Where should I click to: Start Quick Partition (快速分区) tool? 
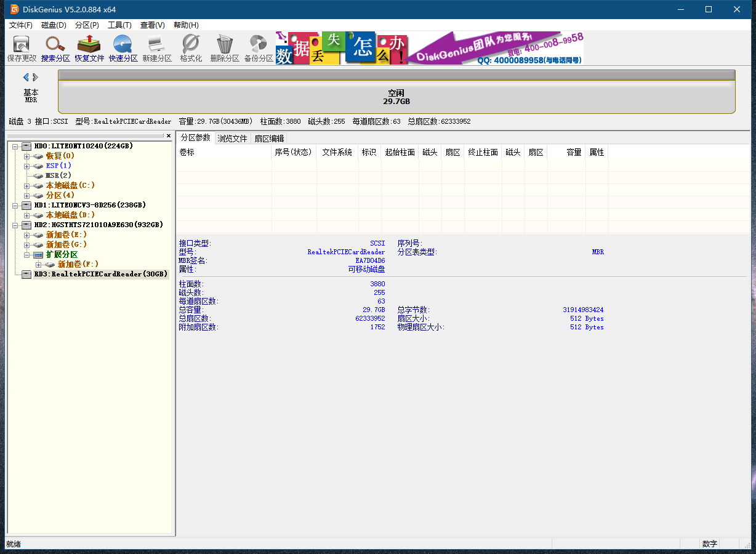(x=123, y=49)
